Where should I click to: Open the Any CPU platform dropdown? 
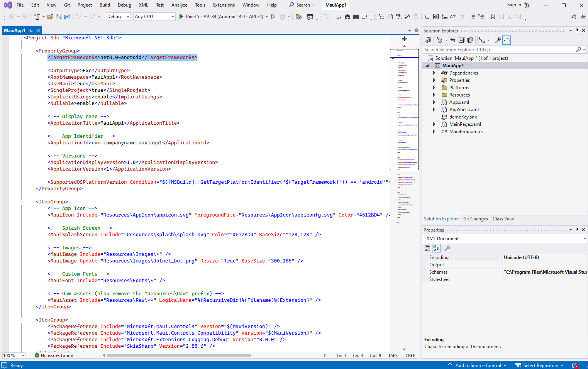click(154, 17)
